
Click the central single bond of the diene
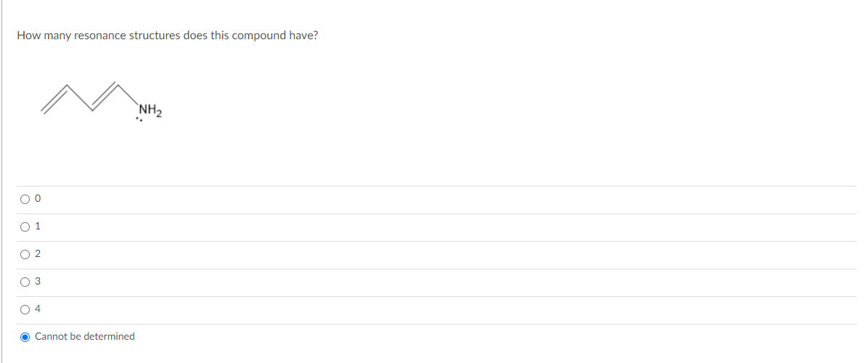(80, 98)
